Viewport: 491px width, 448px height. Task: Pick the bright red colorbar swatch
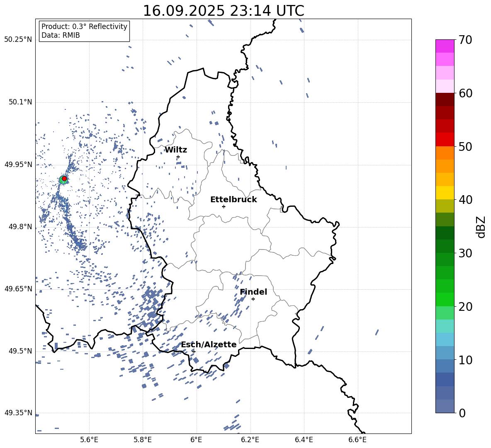445,140
